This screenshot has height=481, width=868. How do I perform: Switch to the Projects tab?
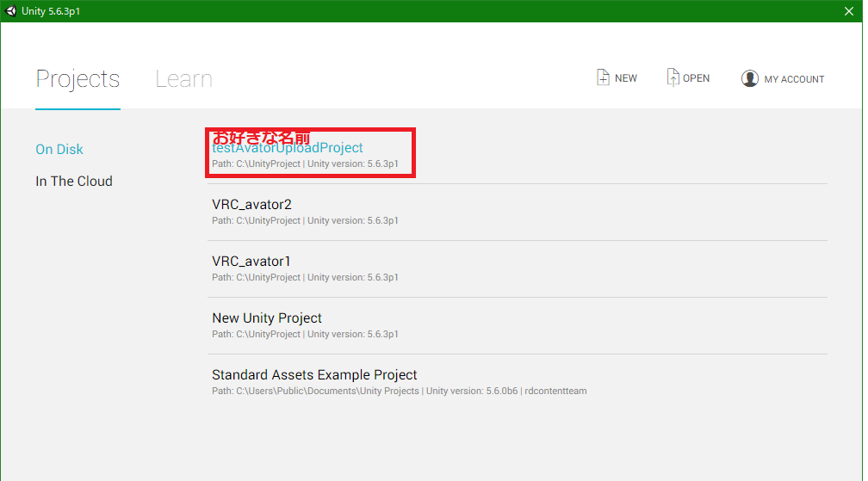point(77,79)
